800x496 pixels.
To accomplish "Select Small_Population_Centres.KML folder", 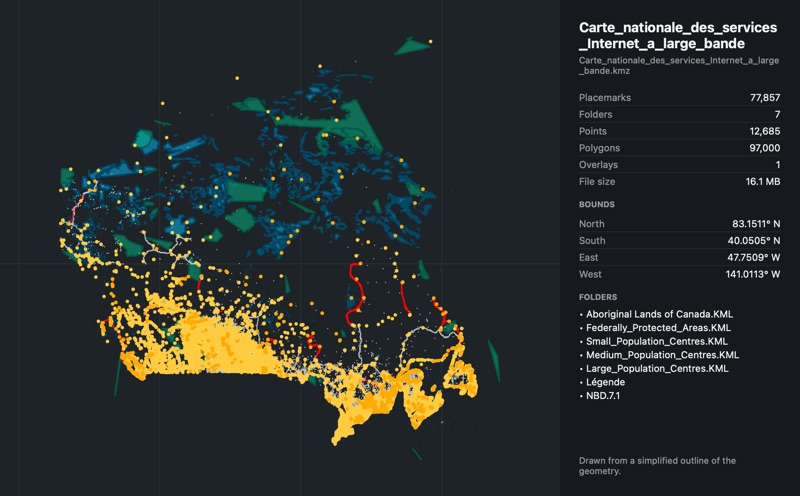I will tap(657, 341).
